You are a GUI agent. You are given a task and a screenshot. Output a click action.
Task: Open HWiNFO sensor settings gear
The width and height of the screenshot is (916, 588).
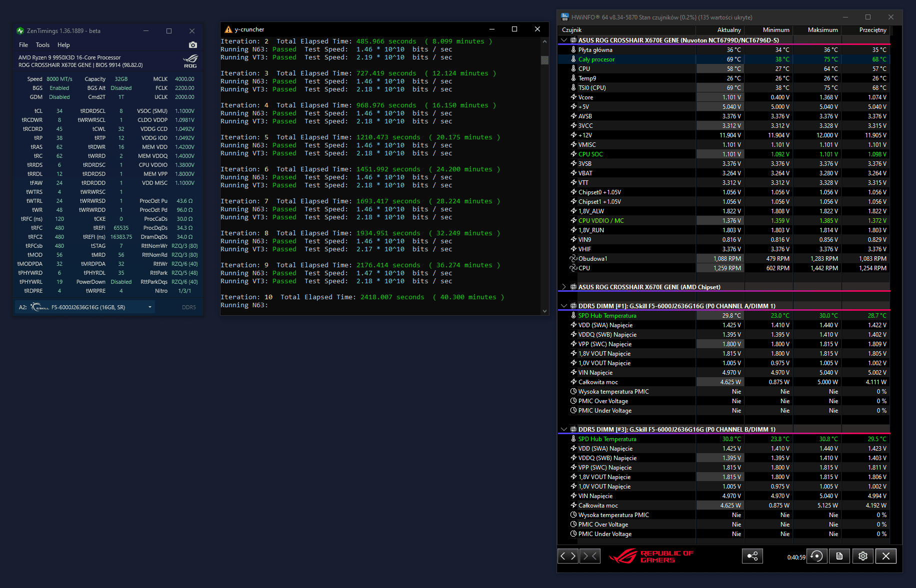863,556
